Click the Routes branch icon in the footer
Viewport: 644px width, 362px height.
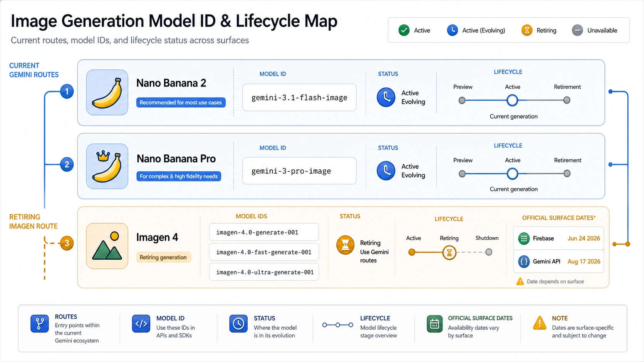tap(40, 324)
